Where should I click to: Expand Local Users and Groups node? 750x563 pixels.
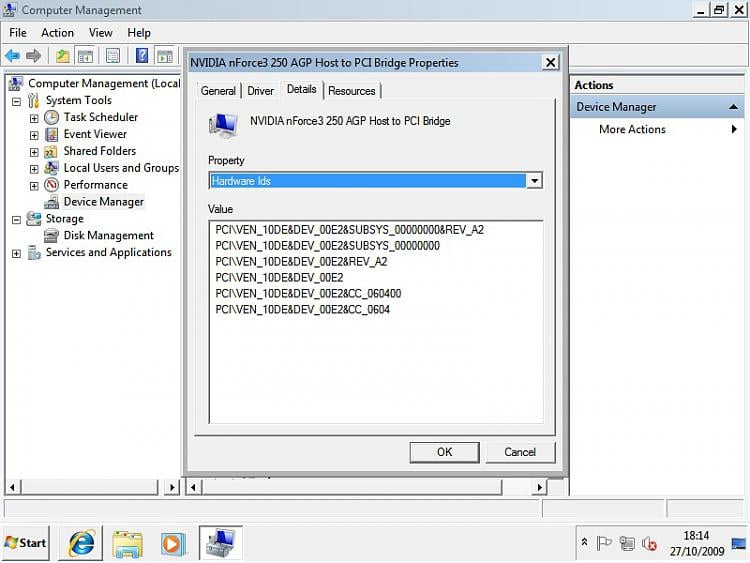tap(34, 169)
